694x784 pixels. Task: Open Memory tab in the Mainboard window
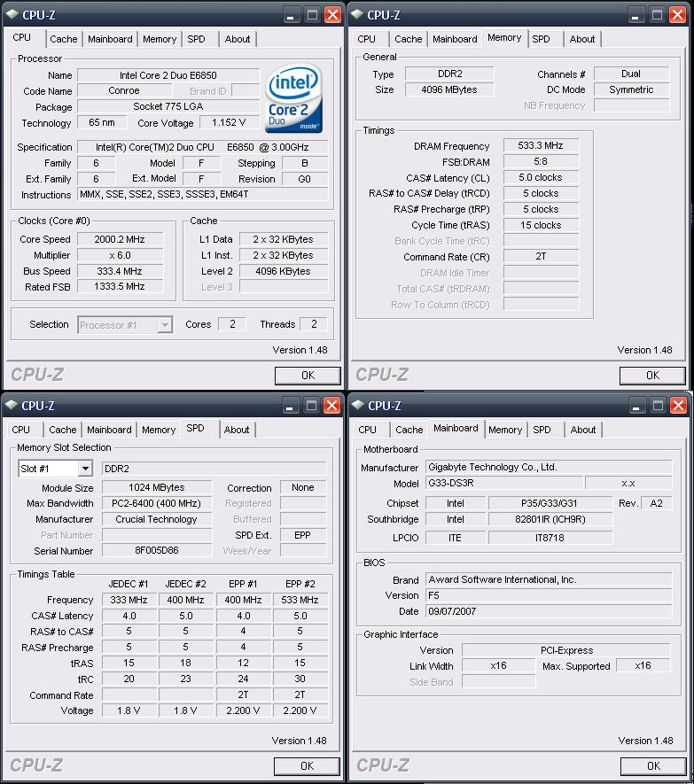click(505, 430)
